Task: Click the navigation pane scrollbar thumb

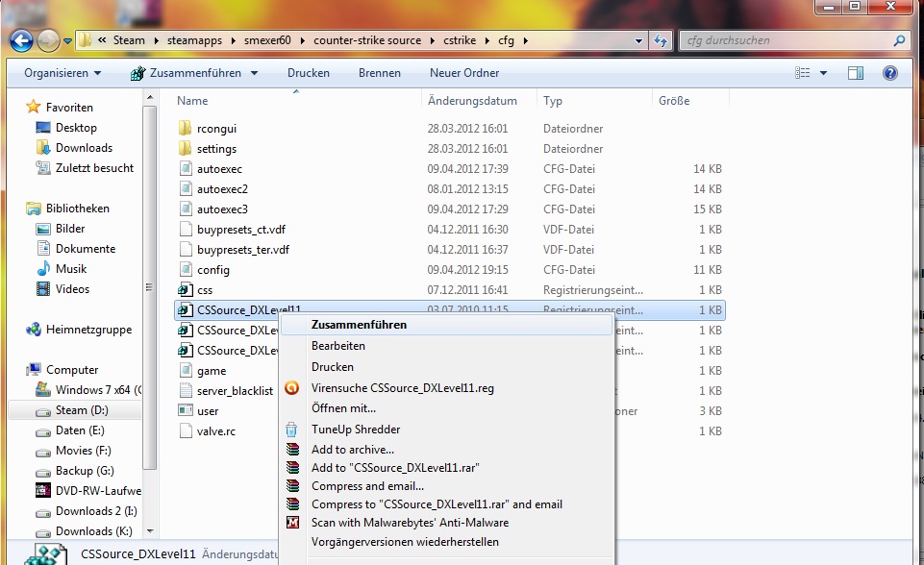Action: pos(149,287)
